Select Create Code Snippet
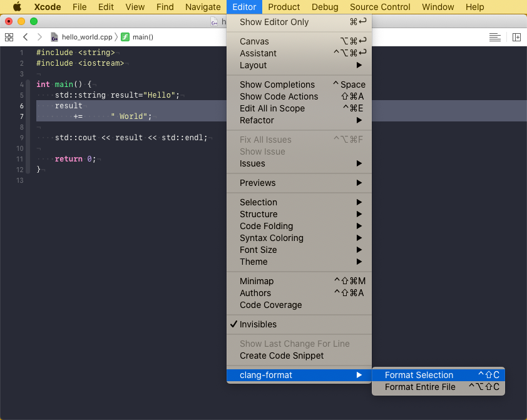Image resolution: width=527 pixels, height=420 pixels. [x=299, y=356]
